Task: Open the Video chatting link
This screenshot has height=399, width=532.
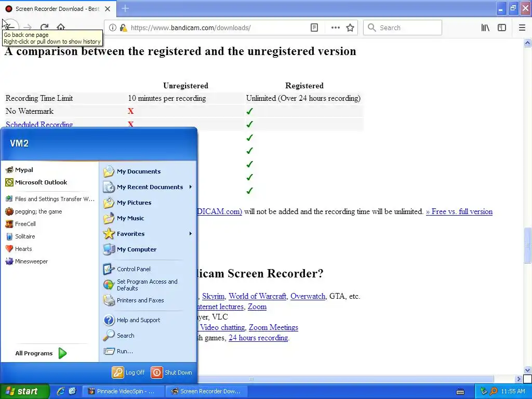Action: coord(222,327)
